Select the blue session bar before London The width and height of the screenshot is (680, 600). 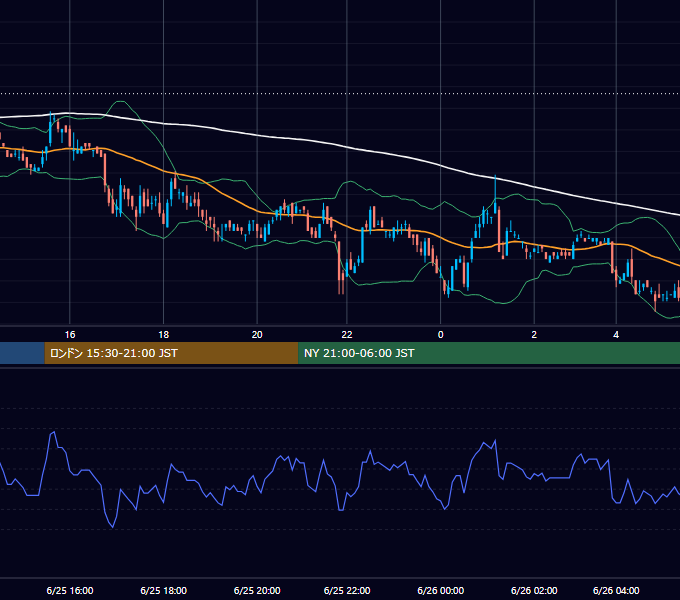(x=22, y=353)
